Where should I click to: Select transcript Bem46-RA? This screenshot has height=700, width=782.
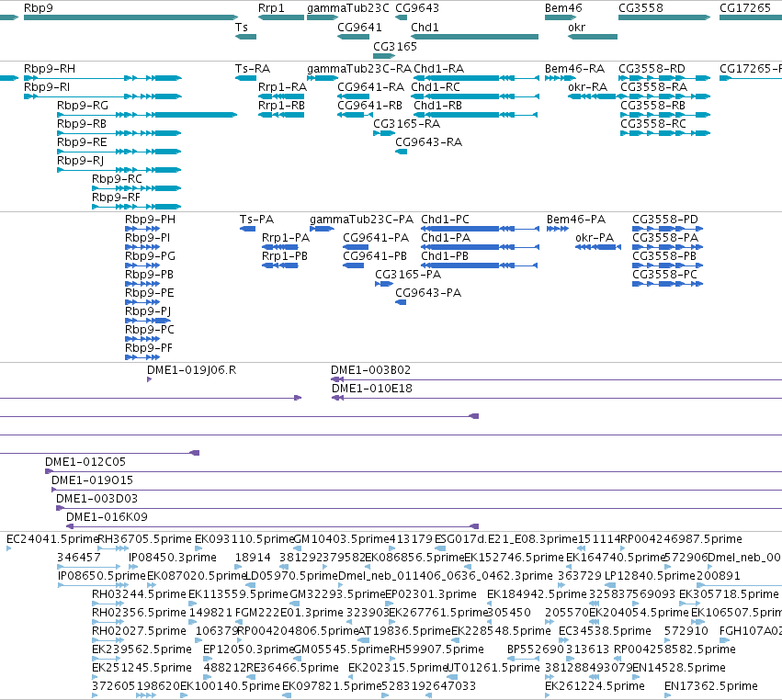click(561, 78)
